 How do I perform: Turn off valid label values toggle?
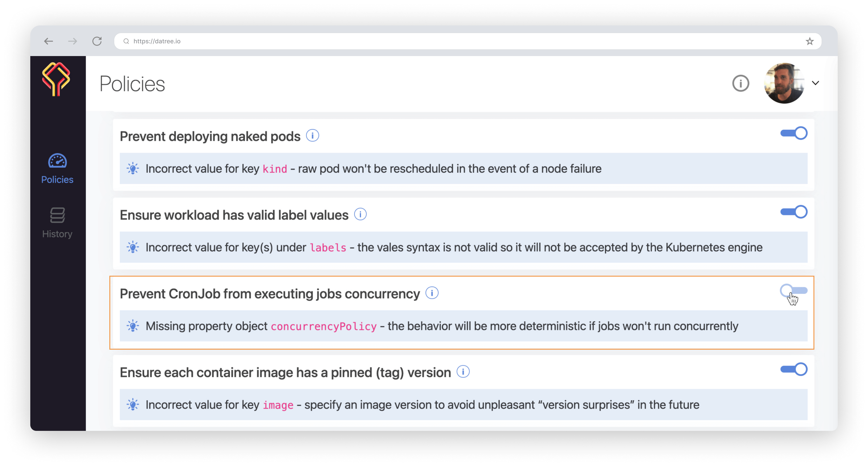(793, 212)
